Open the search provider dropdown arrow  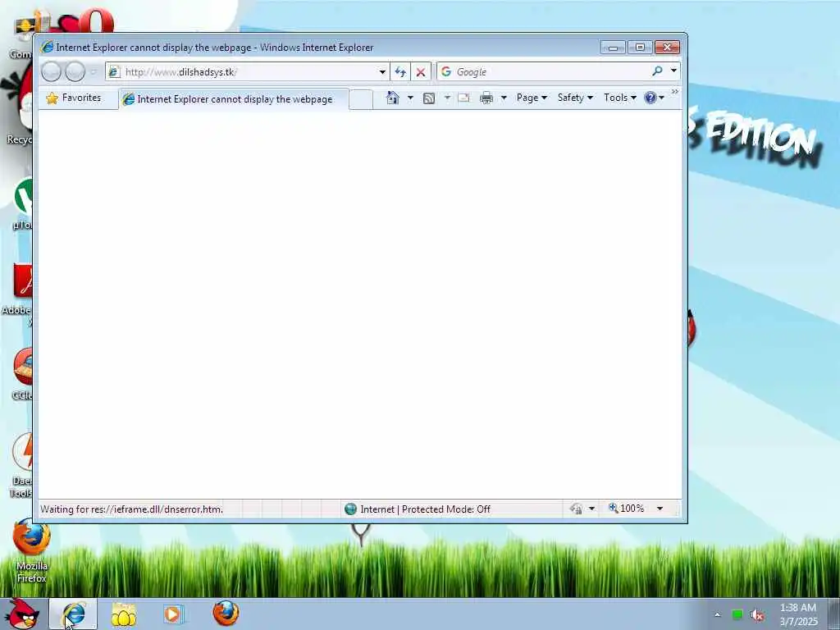[x=673, y=71]
